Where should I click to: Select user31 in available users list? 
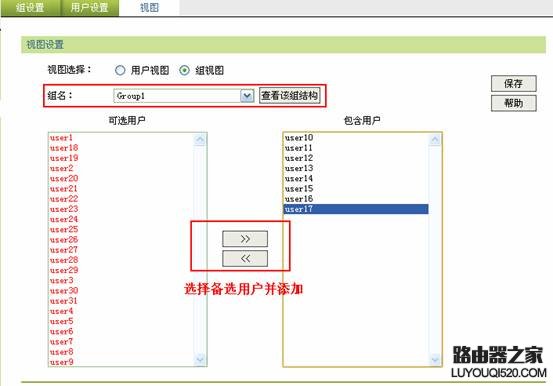tap(122, 302)
